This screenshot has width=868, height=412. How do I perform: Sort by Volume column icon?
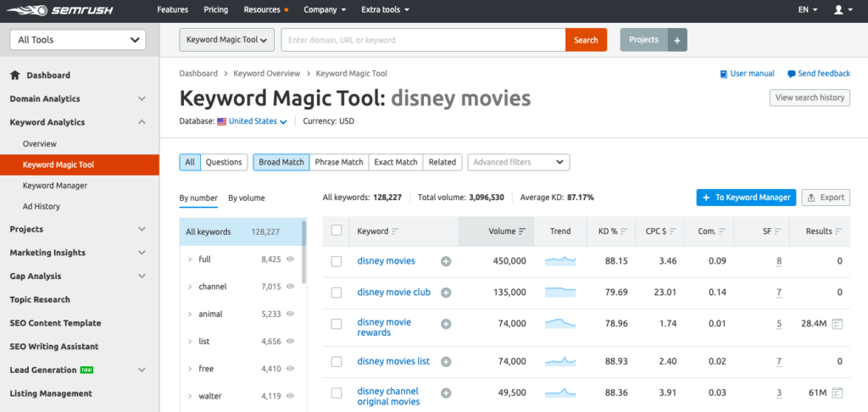(522, 231)
